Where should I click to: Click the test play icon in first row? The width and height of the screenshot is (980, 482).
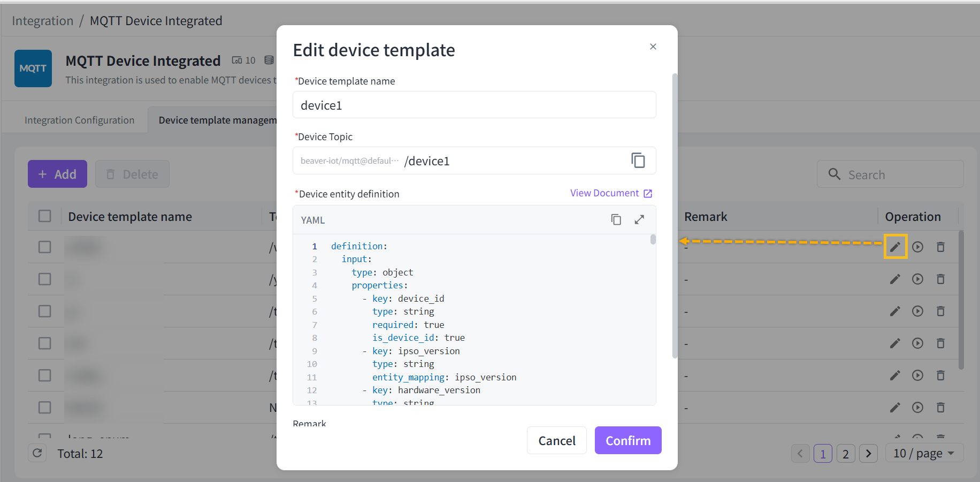(917, 247)
